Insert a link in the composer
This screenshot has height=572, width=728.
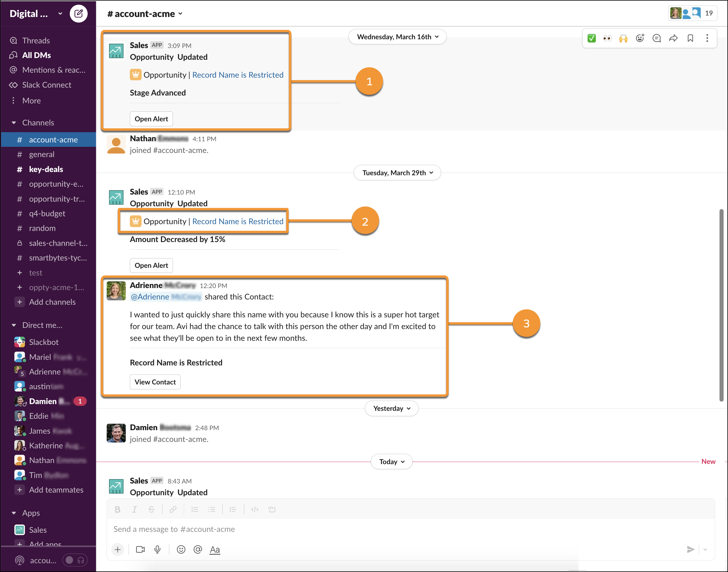point(173,509)
